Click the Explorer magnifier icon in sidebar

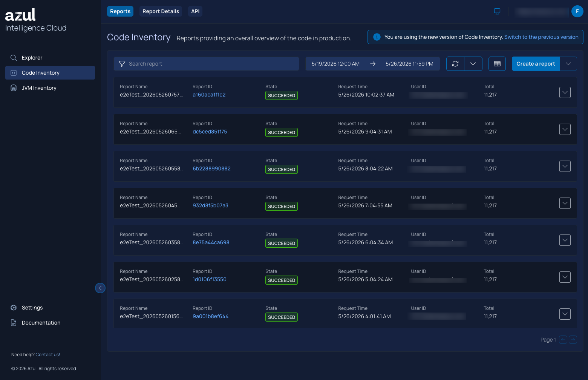coord(14,58)
